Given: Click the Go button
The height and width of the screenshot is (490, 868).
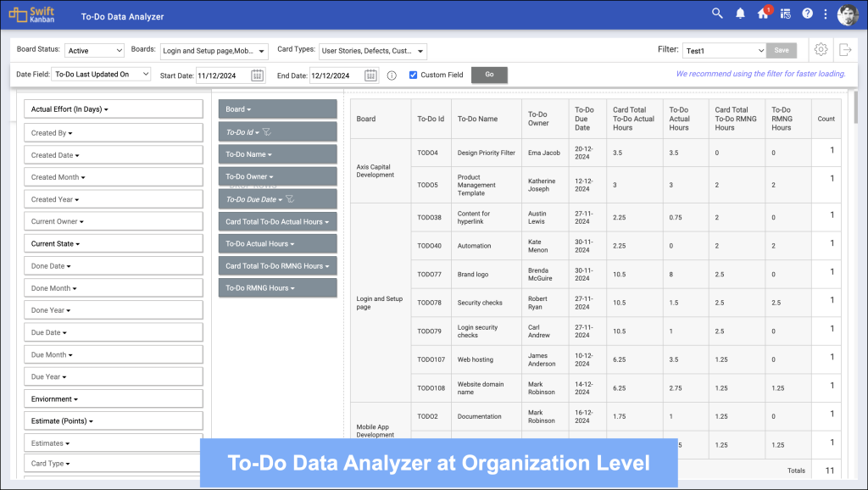Looking at the screenshot, I should (489, 75).
